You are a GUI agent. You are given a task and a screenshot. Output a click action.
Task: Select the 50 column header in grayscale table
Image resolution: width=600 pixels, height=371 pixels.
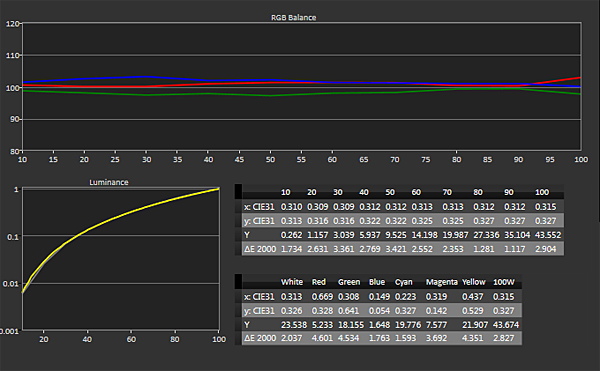390,192
